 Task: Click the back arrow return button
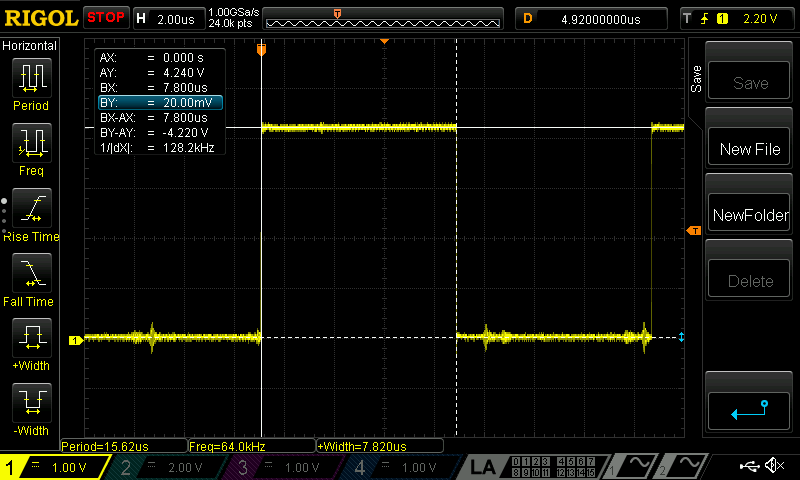[750, 408]
